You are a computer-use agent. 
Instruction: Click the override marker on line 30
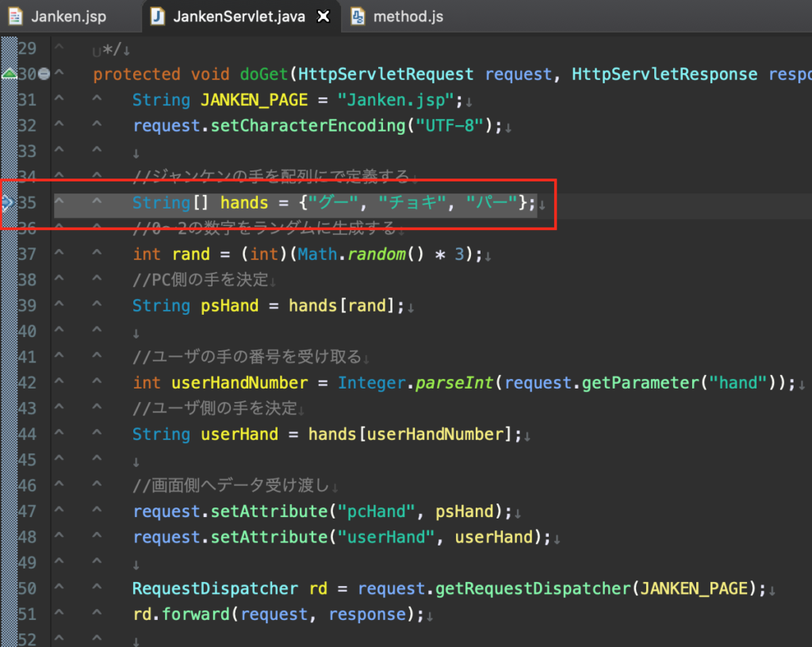tap(9, 74)
